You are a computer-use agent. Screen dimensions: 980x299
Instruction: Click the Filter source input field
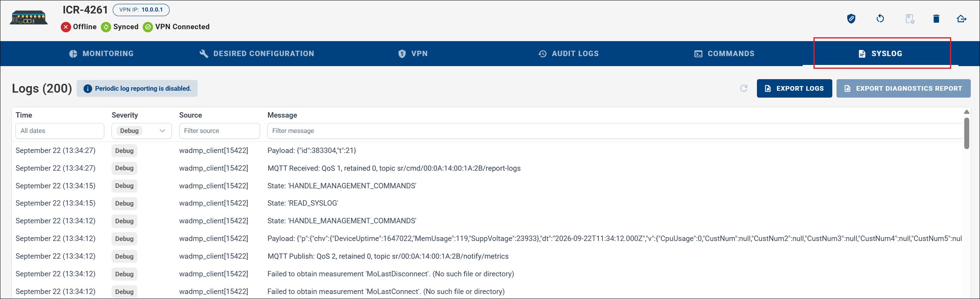(219, 131)
